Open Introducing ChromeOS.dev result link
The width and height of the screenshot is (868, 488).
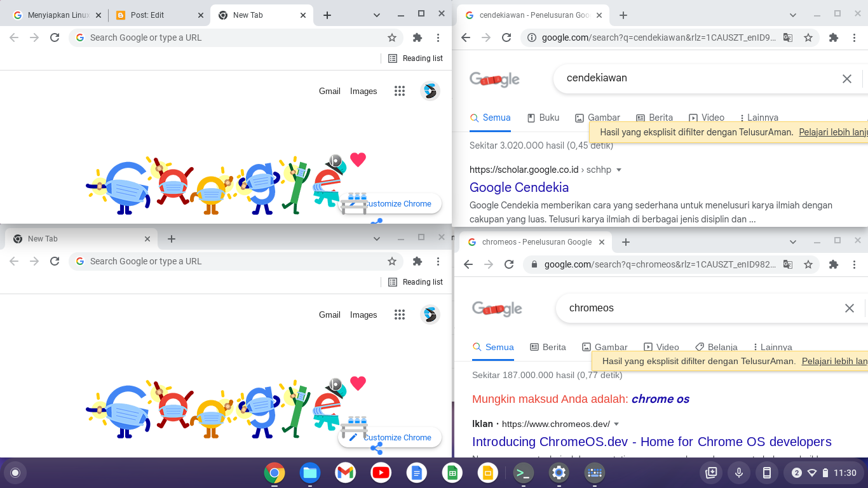point(652,442)
